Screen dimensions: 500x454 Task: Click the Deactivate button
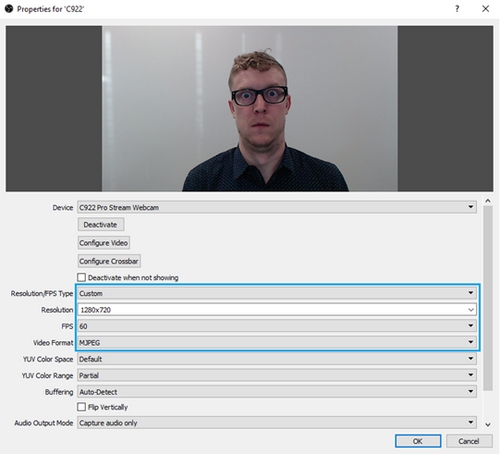pyautogui.click(x=101, y=224)
